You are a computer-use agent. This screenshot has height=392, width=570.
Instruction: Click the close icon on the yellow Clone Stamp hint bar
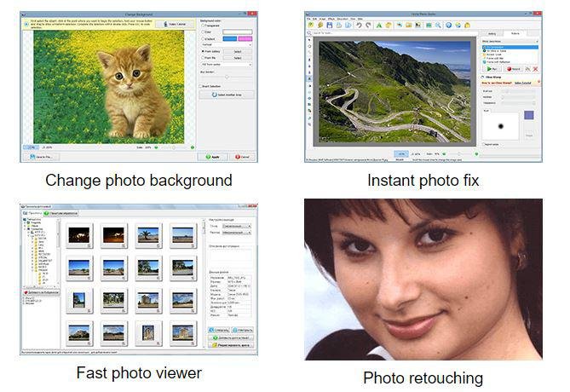pos(538,83)
